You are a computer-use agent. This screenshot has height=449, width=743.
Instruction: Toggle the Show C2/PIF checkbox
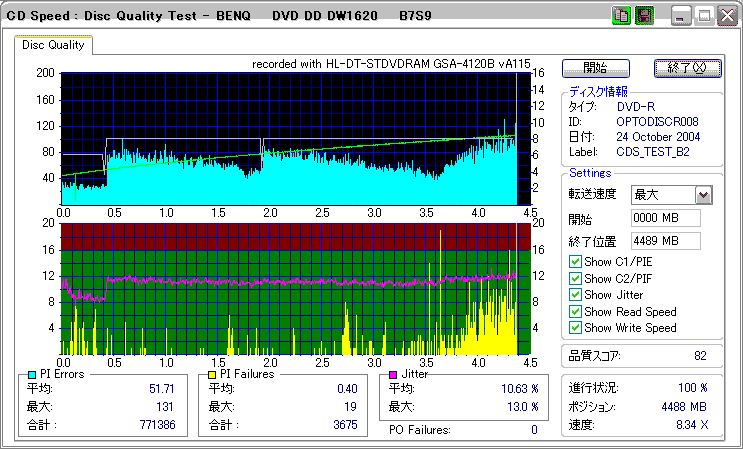pyautogui.click(x=575, y=278)
